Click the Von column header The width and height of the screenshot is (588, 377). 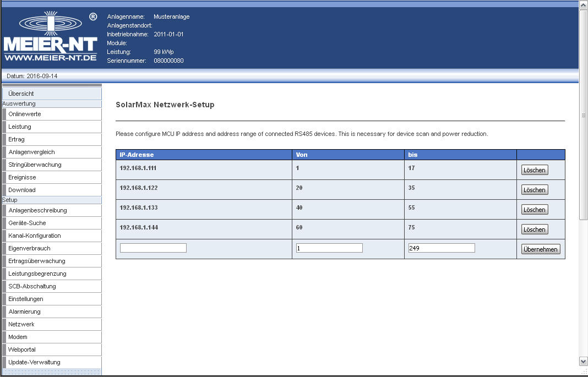click(348, 155)
